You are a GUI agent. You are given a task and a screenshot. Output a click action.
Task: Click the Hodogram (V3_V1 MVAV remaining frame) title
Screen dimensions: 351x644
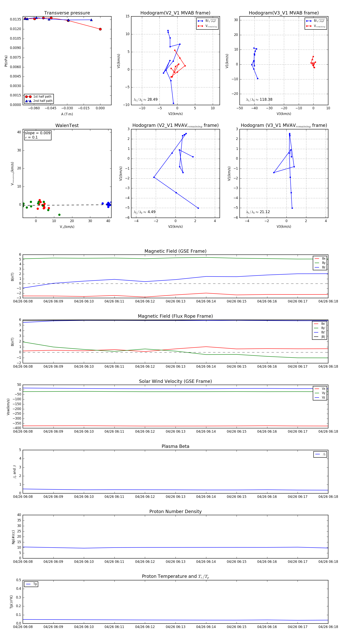(x=284, y=125)
